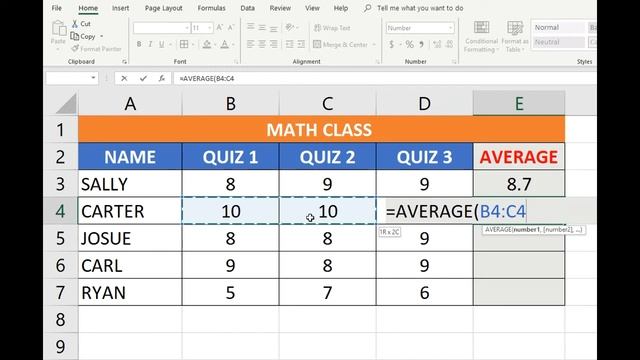The image size is (640, 360).
Task: Open the font size dropdown
Action: click(x=209, y=28)
